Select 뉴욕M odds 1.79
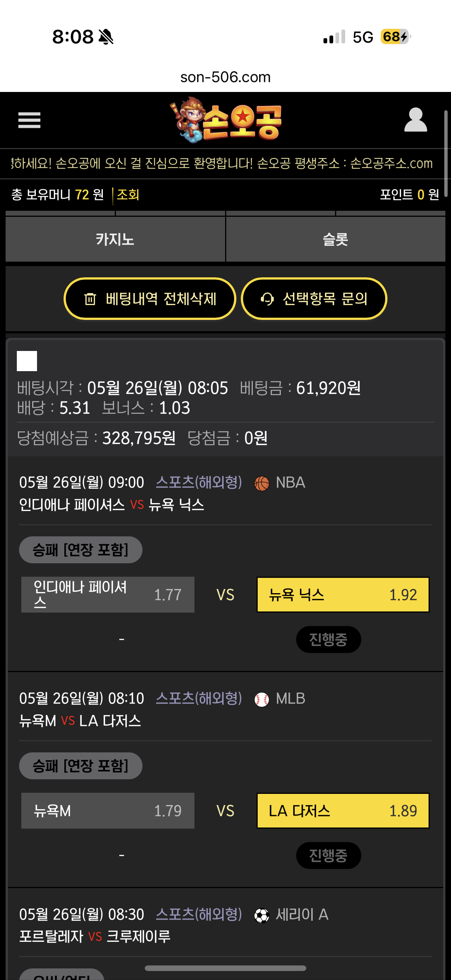This screenshot has width=451, height=980. 108,811
